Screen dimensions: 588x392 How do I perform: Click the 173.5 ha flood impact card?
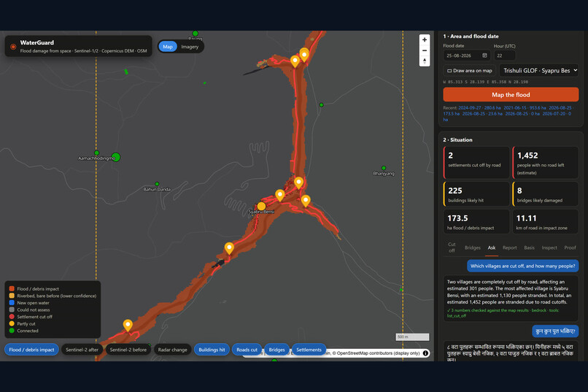pyautogui.click(x=476, y=222)
